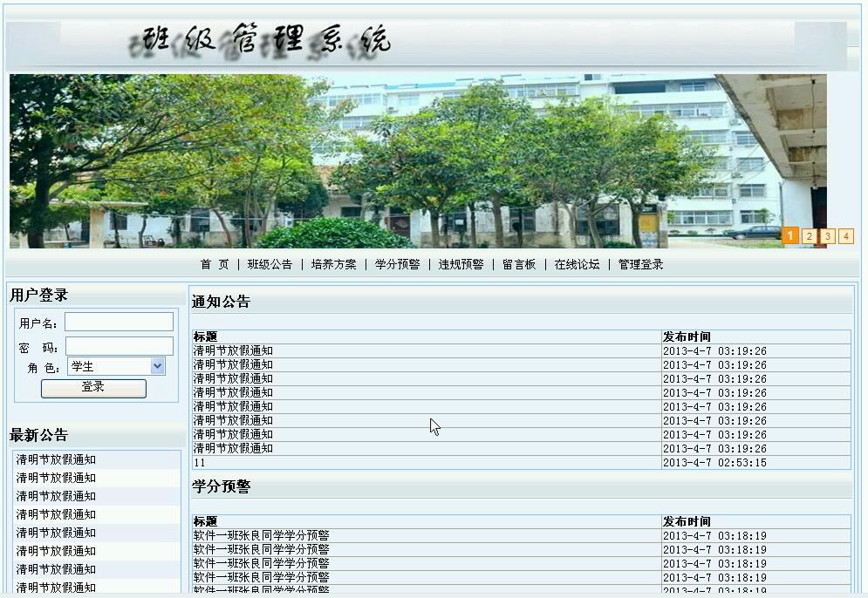Open the notice titled 11

click(199, 463)
